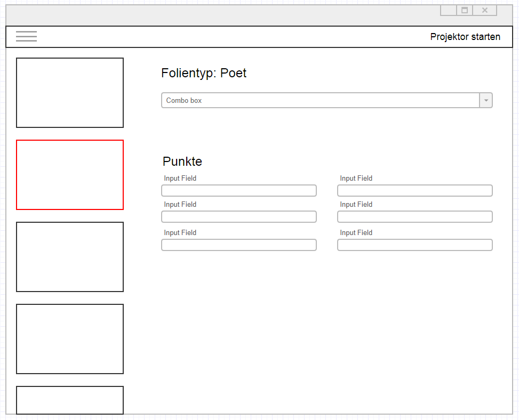519x420 pixels.
Task: Click Projektor starten
Action: (465, 37)
